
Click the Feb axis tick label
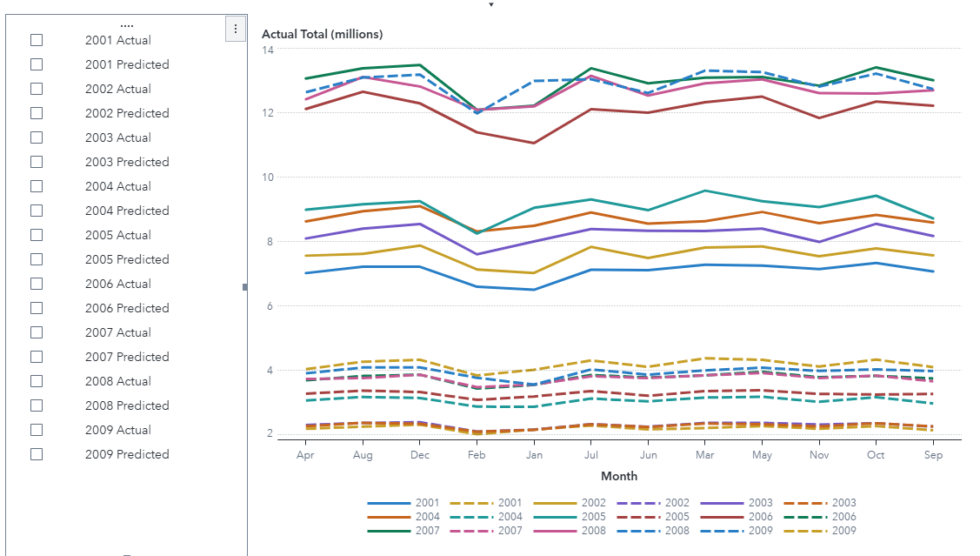[477, 454]
